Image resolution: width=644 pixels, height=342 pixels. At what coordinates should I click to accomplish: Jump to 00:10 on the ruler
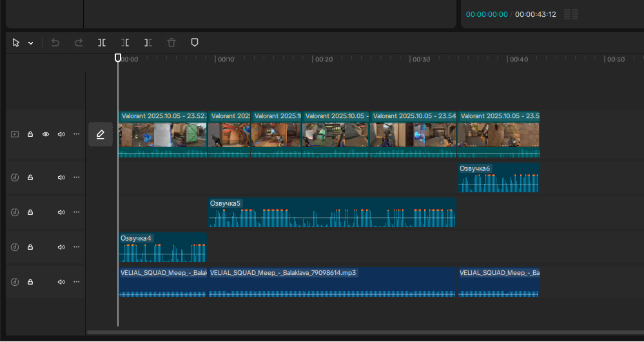[x=226, y=59]
